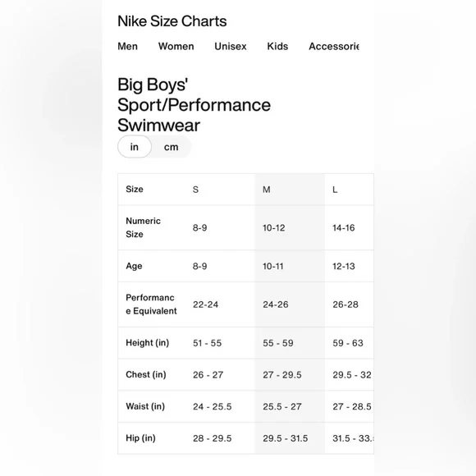Click the Age row label

134,266
